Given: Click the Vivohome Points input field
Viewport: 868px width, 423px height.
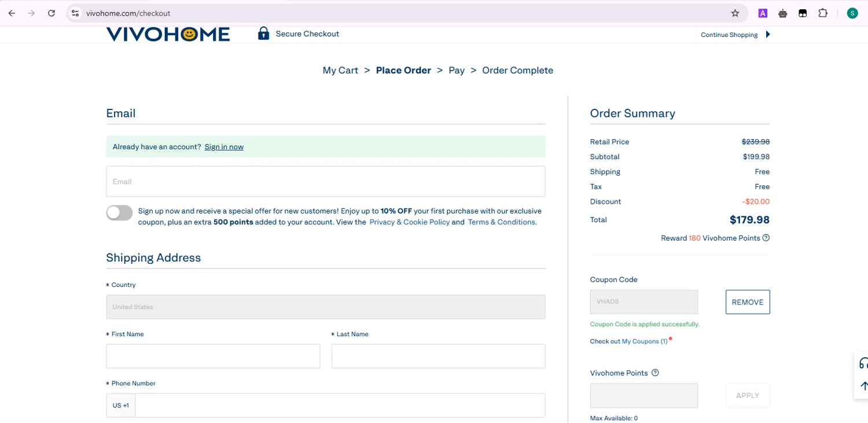Looking at the screenshot, I should pos(644,396).
